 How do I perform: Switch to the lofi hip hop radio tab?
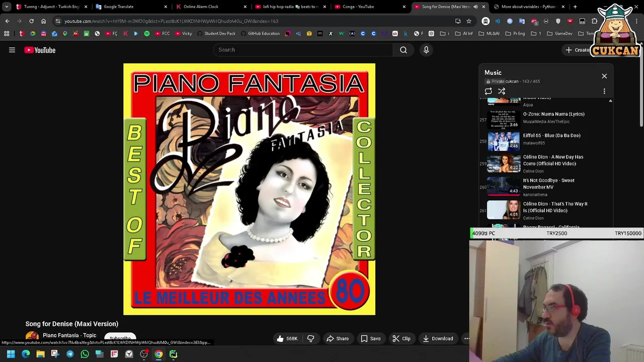coord(290,7)
